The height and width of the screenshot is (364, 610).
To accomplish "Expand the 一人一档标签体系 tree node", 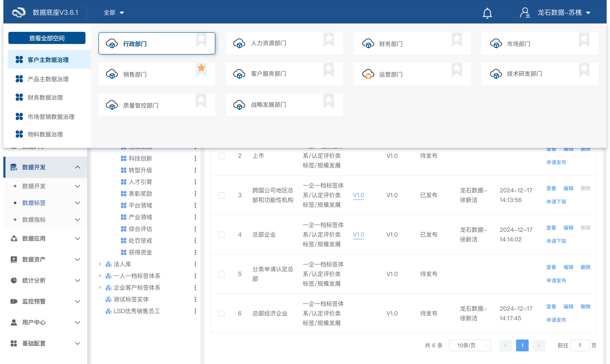I will click(100, 276).
